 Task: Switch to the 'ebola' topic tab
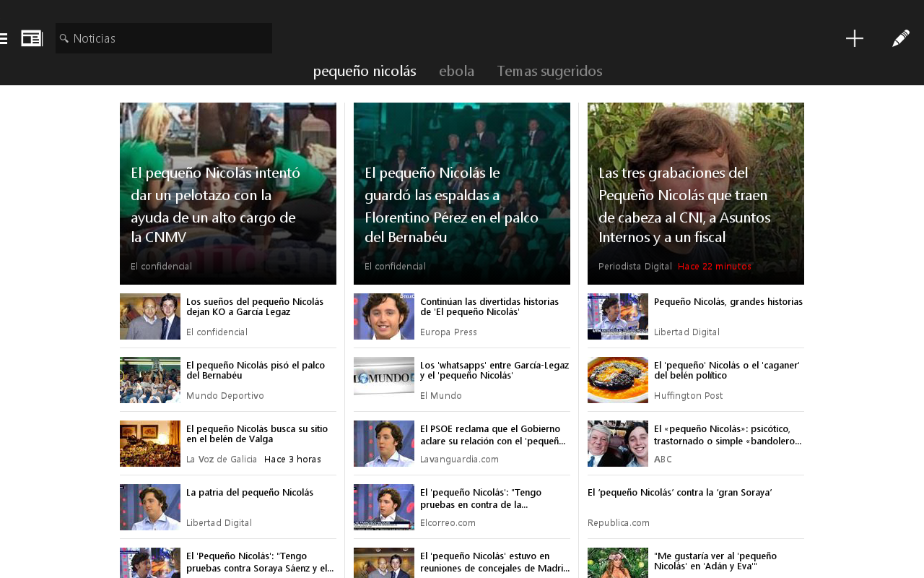point(456,70)
